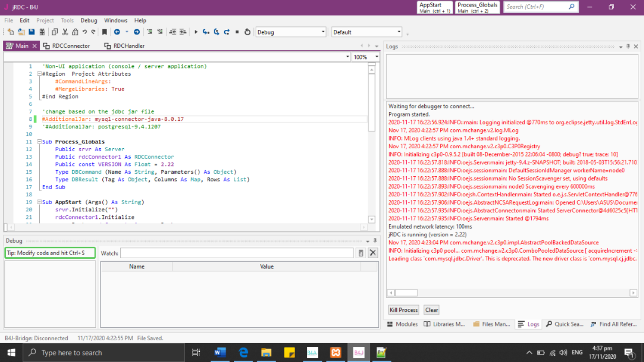Screen dimensions: 644x362
Task: Toggle auto-hide pin on Logs panel
Action: [628, 46]
